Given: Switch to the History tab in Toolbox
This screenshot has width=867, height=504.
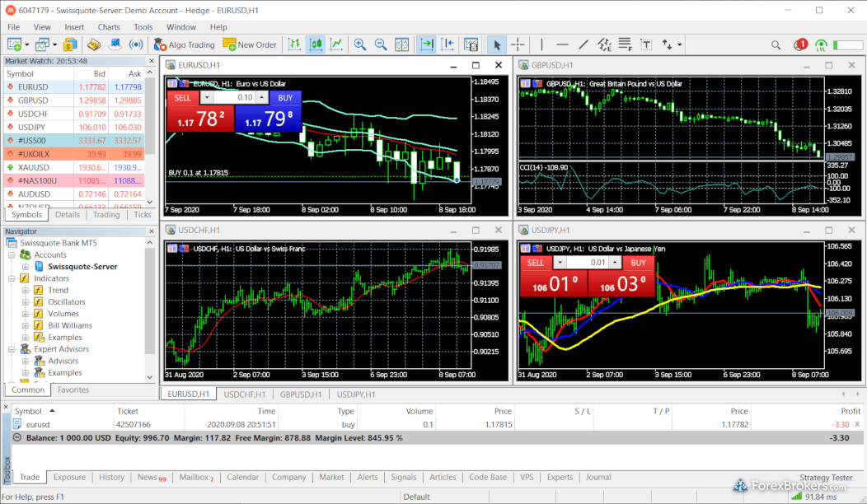Looking at the screenshot, I should coord(111,477).
